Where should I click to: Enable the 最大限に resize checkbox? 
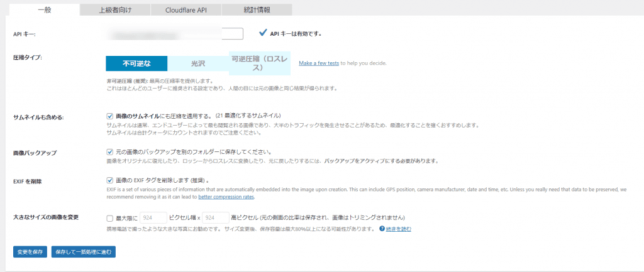pos(109,218)
